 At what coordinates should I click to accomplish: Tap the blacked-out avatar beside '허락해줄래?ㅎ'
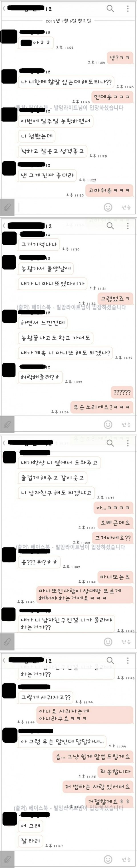point(9,370)
